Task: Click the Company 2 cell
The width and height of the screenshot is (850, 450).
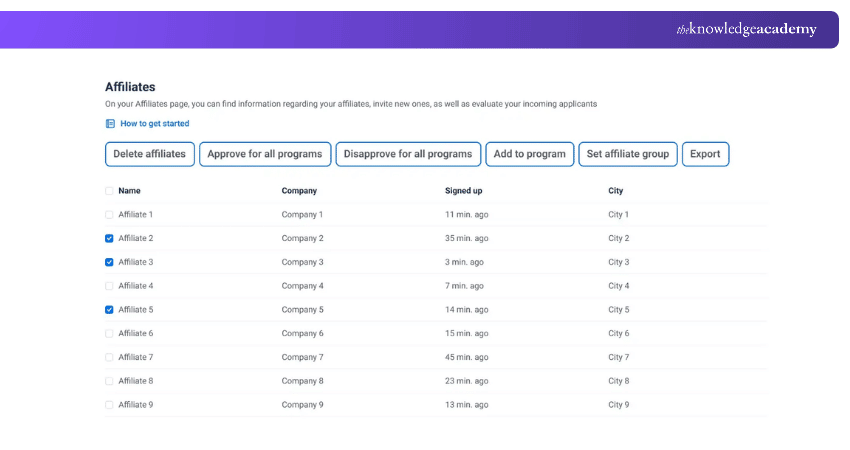Action: (302, 238)
